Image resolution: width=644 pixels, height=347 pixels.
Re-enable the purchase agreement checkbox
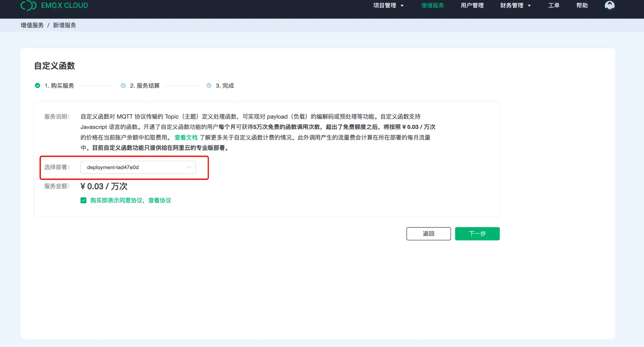click(83, 200)
